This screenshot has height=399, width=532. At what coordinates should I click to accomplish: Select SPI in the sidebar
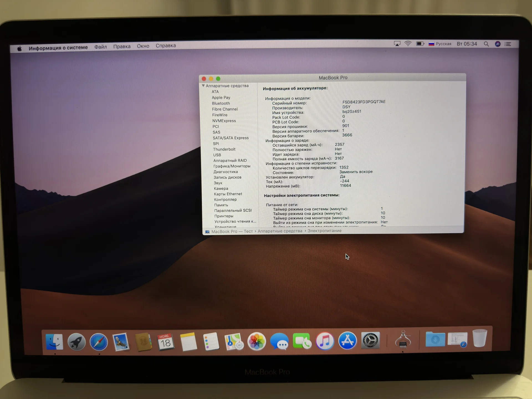(216, 144)
